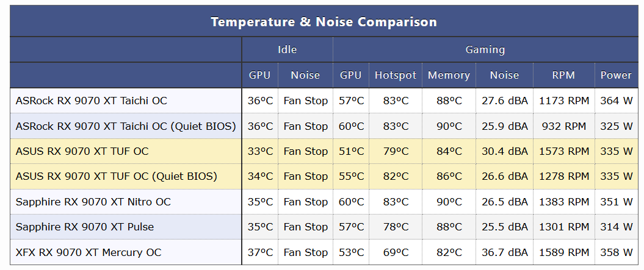Image resolution: width=644 pixels, height=270 pixels.
Task: Select Sapphire RX 9070 XT Pulse label
Action: (x=85, y=227)
